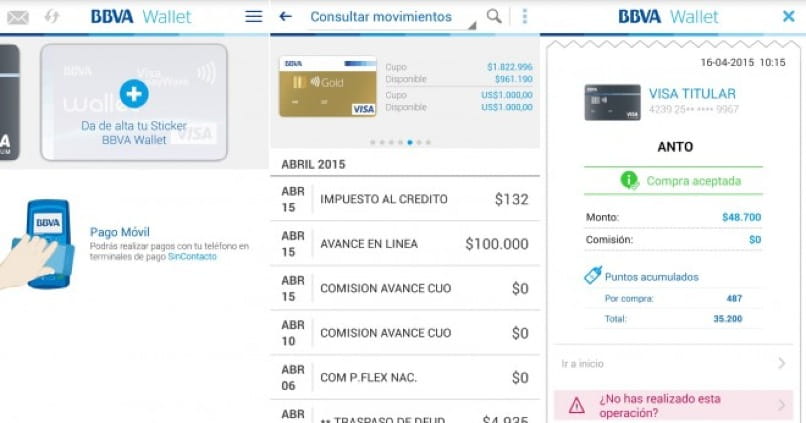The height and width of the screenshot is (423, 806).
Task: Open the ABR 10 COMISION AVANCE CUO row
Action: [x=405, y=333]
